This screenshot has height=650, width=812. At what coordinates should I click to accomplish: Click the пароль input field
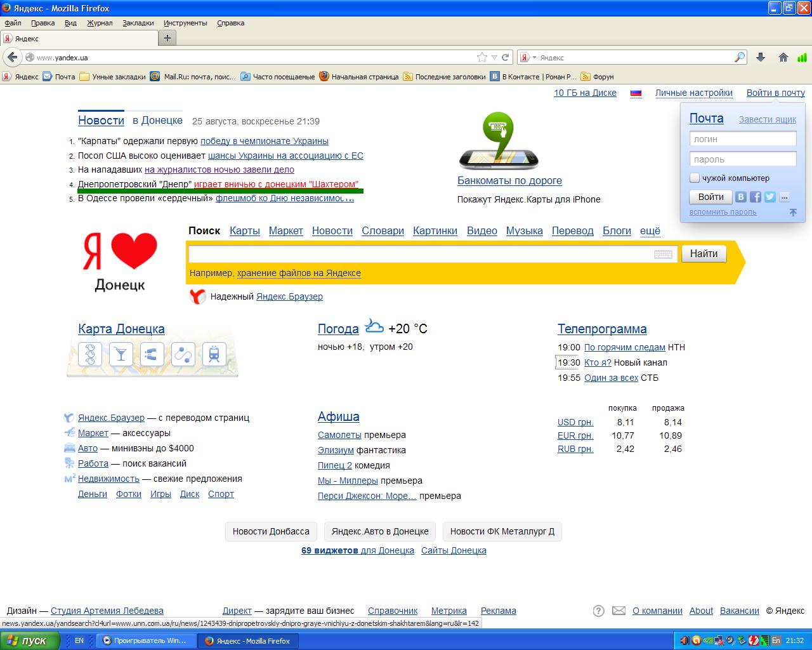(x=743, y=159)
